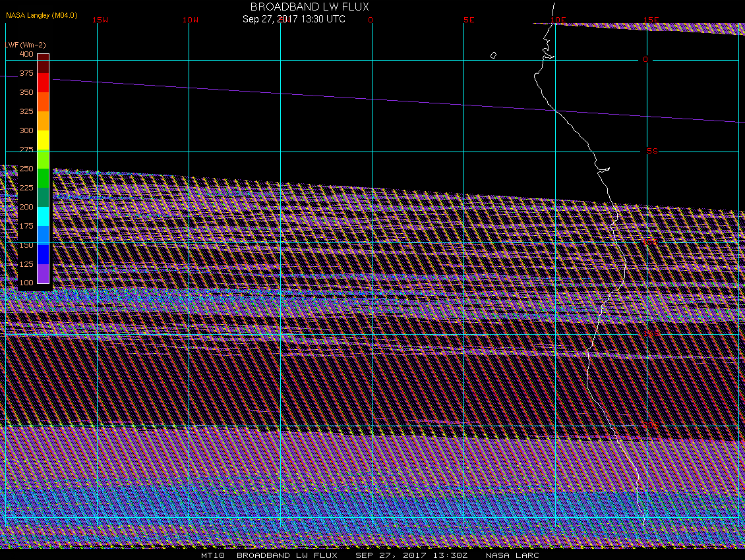Click 'BROADBAND LW FLUX' in the bottom caption
This screenshot has width=745, height=560.
pos(287,555)
